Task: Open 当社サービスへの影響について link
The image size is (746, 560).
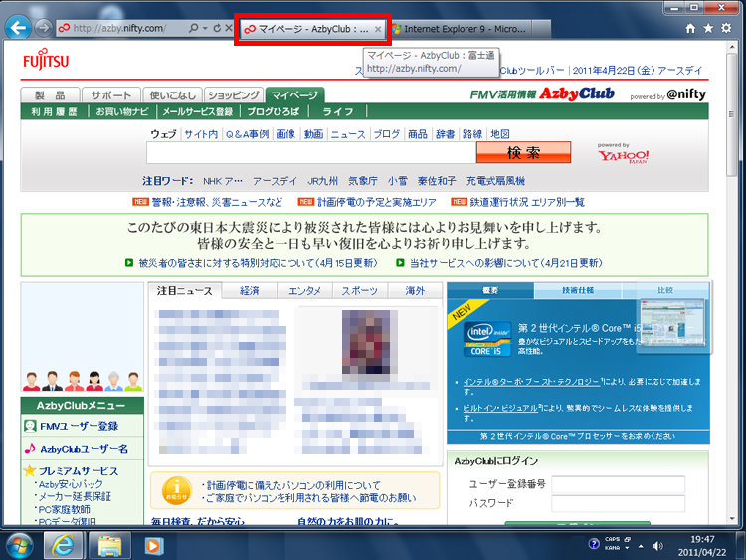Action: [506, 263]
